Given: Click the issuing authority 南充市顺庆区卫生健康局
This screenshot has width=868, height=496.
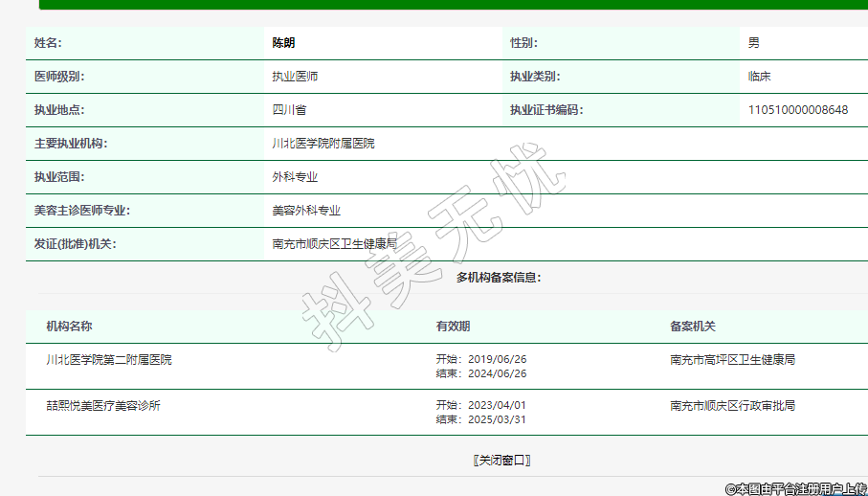Looking at the screenshot, I should coord(334,244).
